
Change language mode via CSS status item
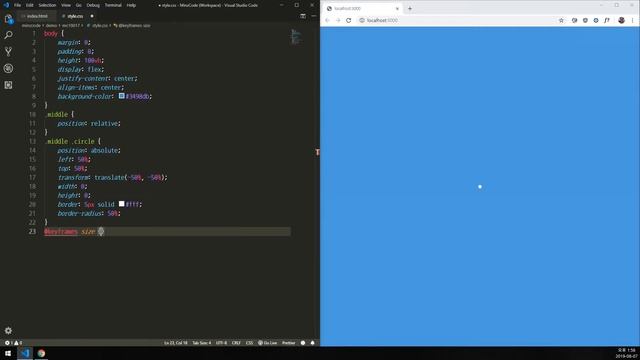249,343
